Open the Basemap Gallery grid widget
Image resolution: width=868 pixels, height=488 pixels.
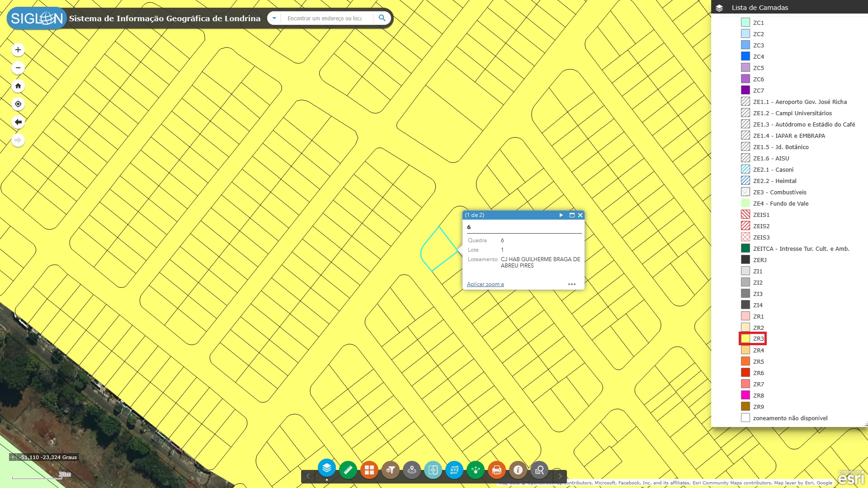[x=369, y=470]
